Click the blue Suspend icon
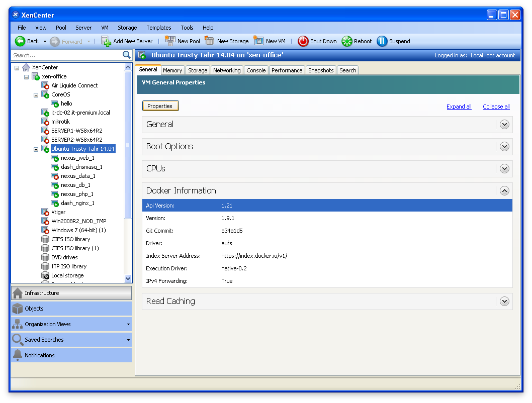Viewport: 532px width, 403px height. point(382,41)
